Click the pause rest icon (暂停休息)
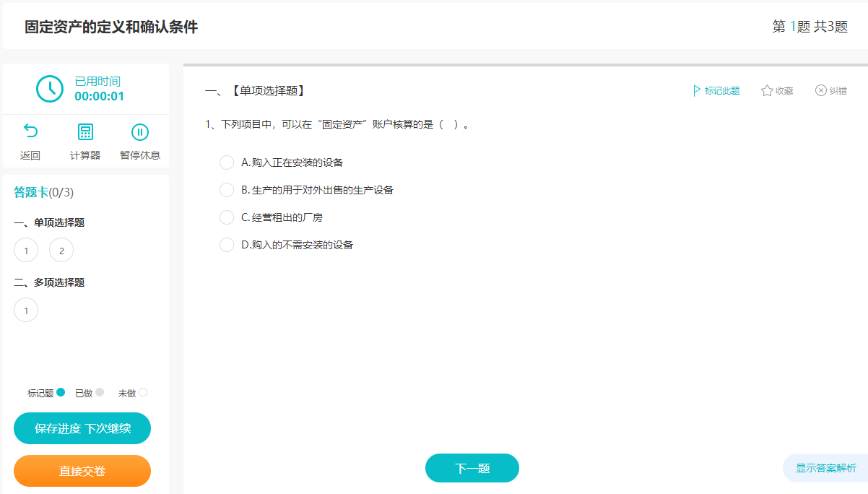Viewport: 868px width, 494px height. (139, 132)
